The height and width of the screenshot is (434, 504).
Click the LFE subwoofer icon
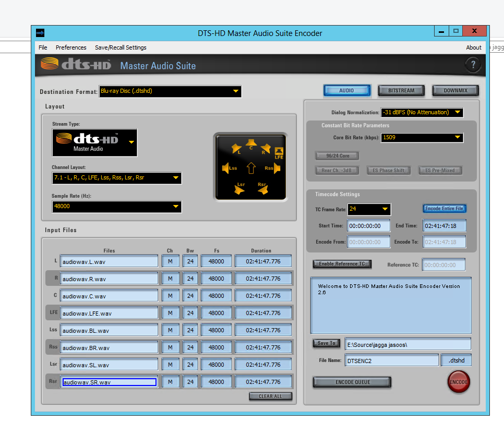tap(279, 153)
